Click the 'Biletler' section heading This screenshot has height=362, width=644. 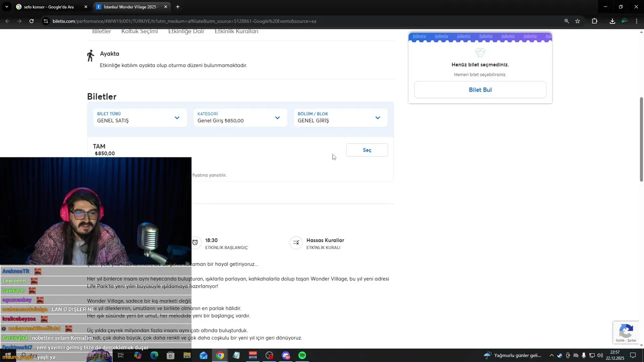coord(102,97)
